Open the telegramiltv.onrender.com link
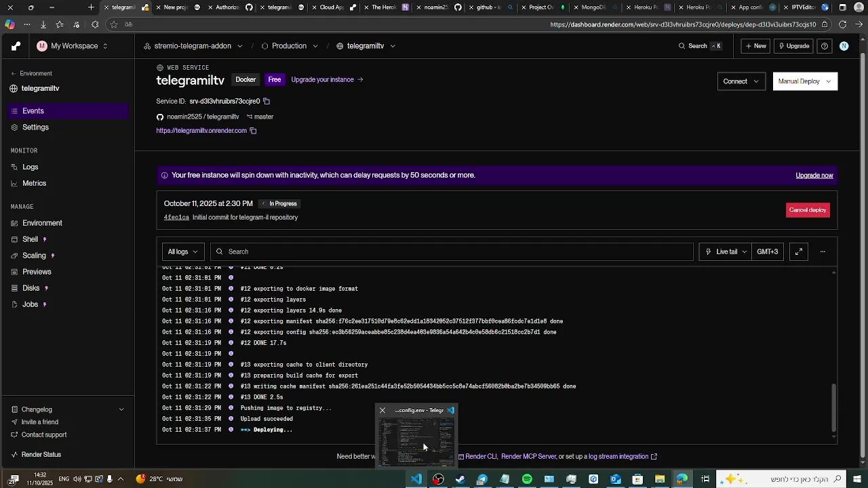The image size is (868, 488). tap(201, 131)
